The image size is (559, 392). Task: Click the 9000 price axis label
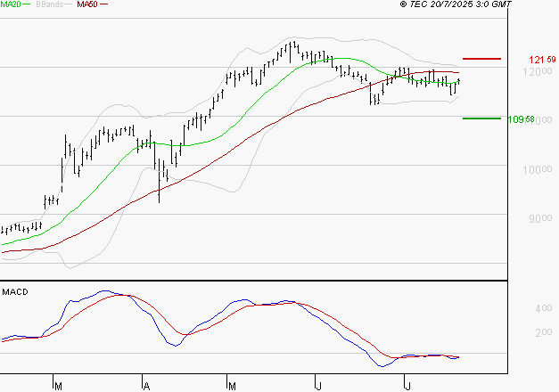coord(540,218)
